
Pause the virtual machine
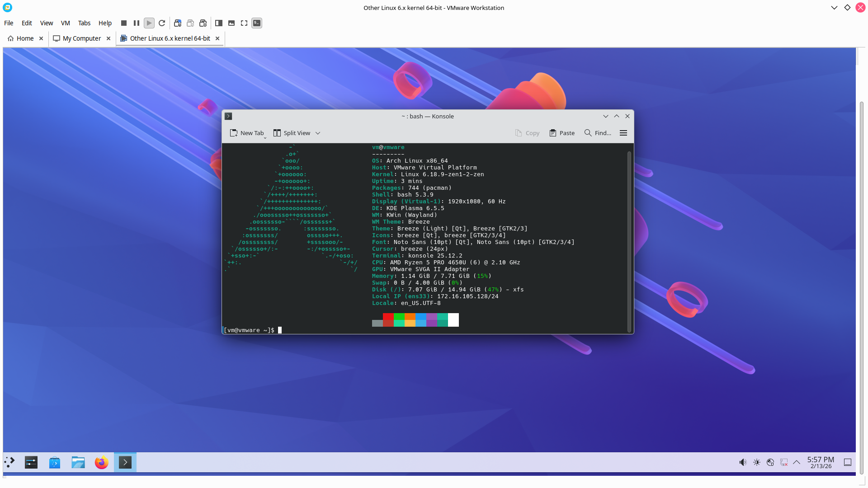click(136, 23)
